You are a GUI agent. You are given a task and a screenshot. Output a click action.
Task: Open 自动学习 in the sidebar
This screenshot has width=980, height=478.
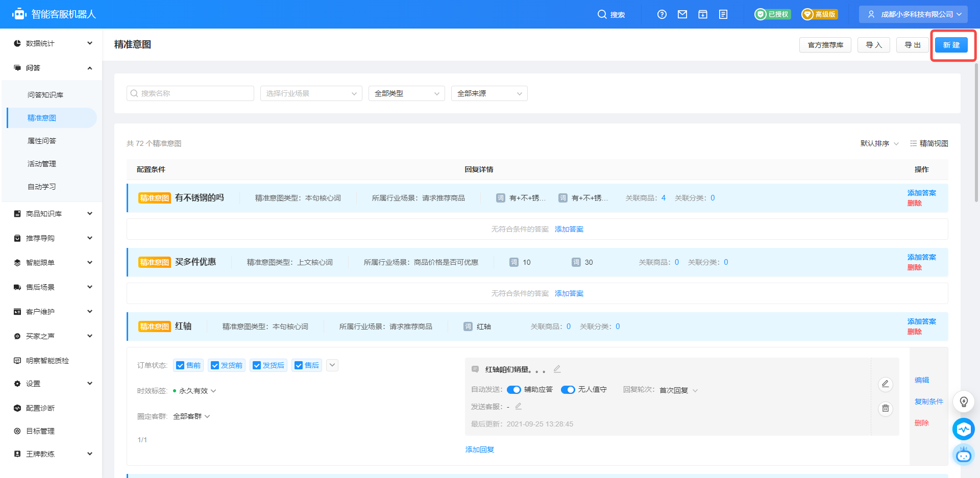[42, 187]
